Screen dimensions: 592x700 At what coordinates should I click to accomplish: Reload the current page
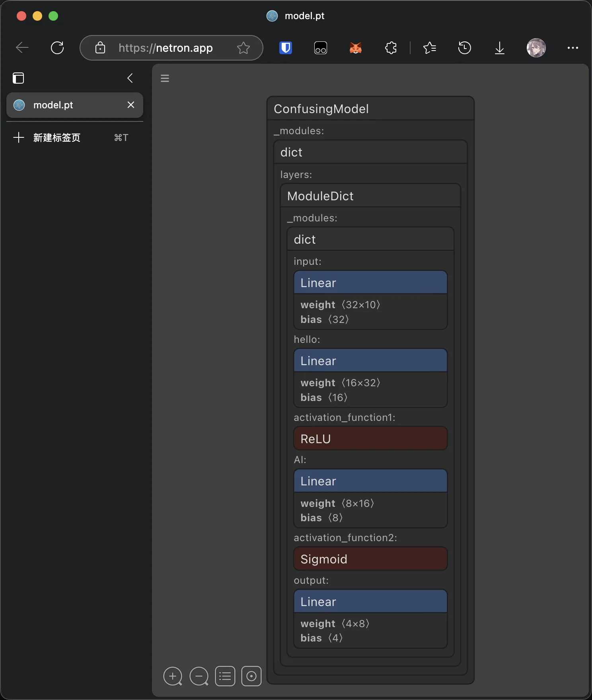point(57,48)
